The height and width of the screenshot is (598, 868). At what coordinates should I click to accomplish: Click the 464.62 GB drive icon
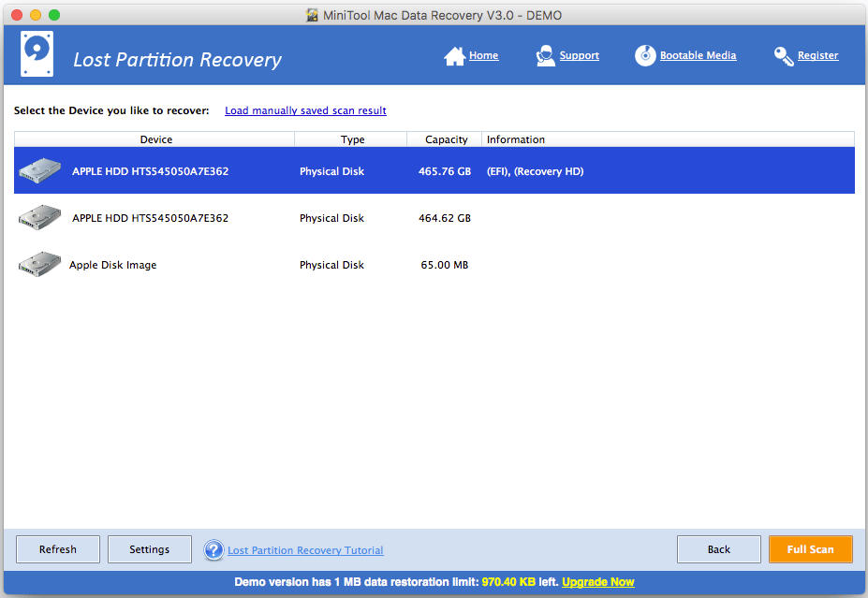pyautogui.click(x=39, y=217)
